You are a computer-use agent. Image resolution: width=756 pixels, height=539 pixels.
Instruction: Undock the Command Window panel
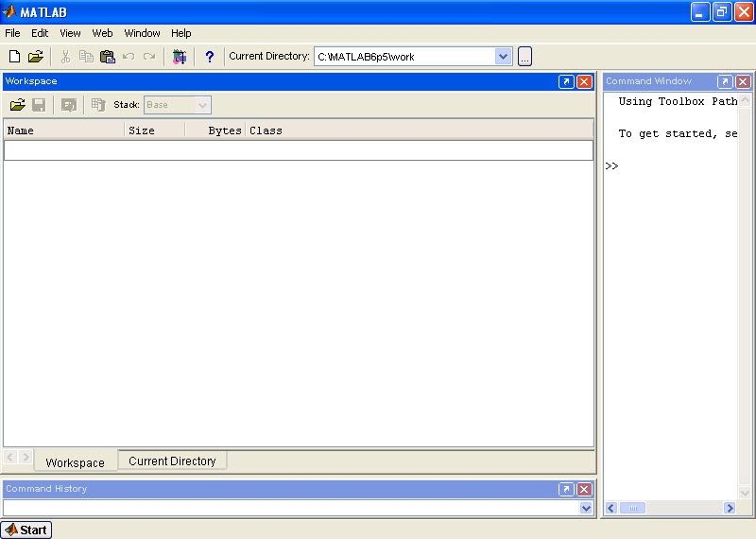tap(725, 81)
